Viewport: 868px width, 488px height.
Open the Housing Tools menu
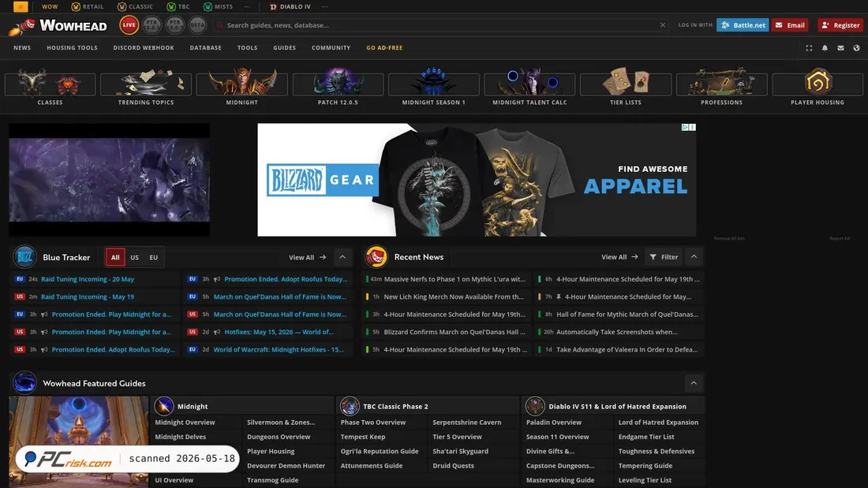(x=72, y=47)
